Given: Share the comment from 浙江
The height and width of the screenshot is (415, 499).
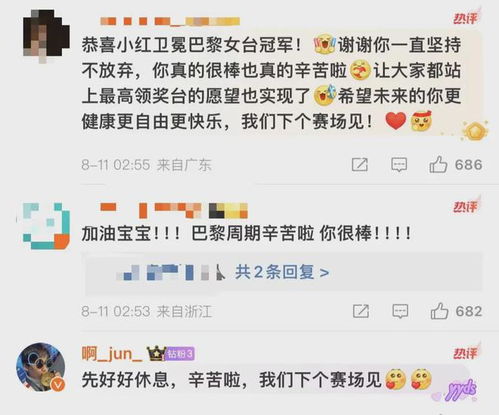Looking at the screenshot, I should [x=361, y=311].
